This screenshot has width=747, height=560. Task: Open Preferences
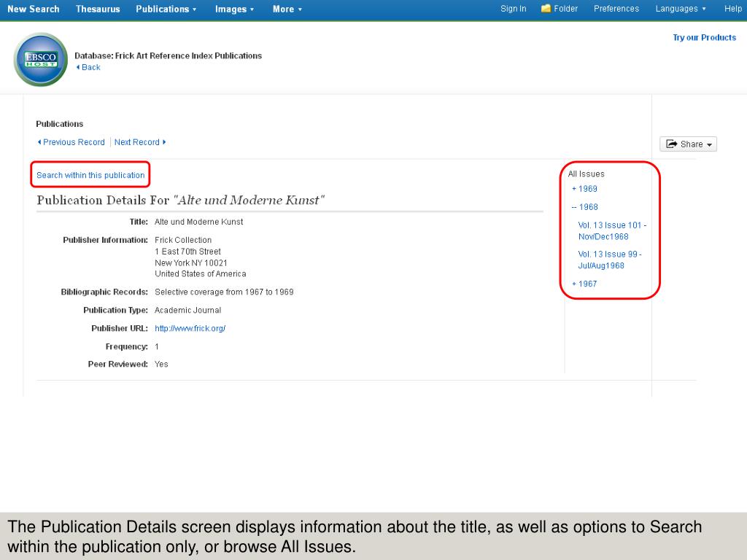tap(616, 9)
